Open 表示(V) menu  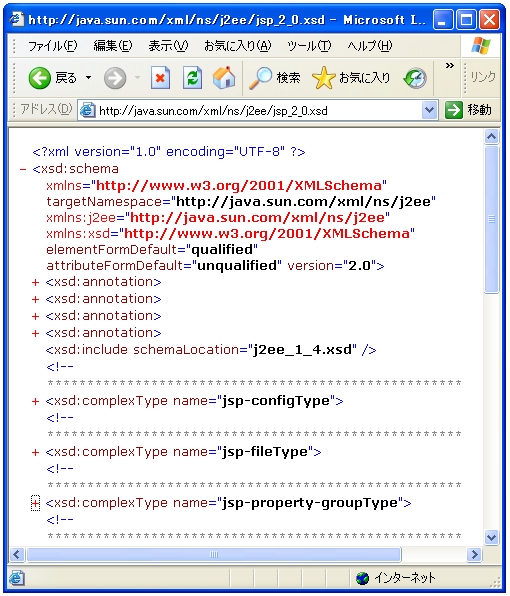pos(168,46)
